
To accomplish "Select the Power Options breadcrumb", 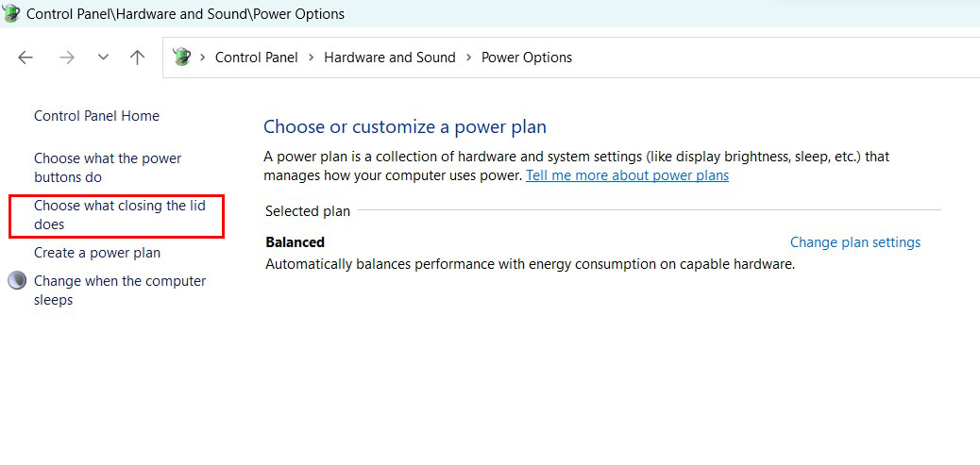I will [x=526, y=58].
